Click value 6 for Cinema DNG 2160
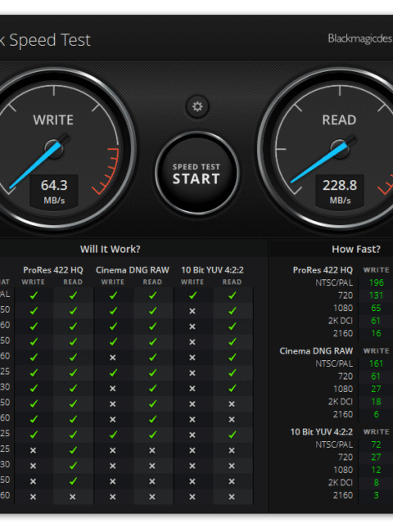Viewport: 393px width, 532px height. 377,414
